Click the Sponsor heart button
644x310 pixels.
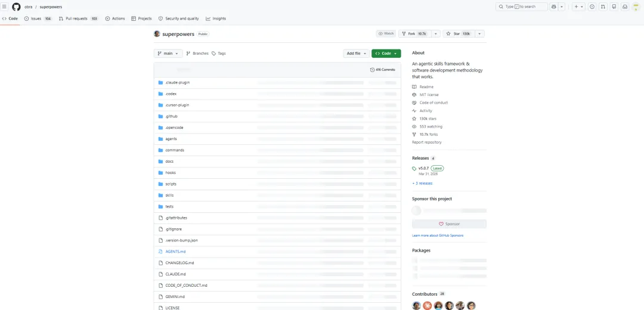[x=449, y=224]
